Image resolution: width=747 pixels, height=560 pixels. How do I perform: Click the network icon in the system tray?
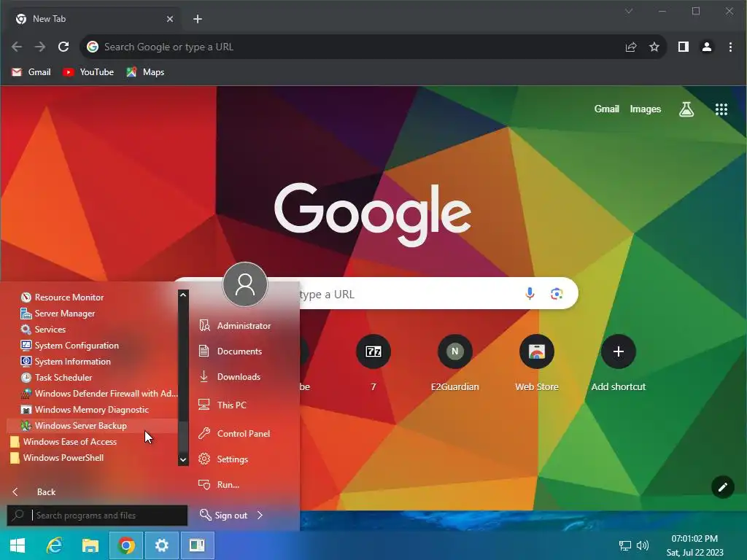pos(624,545)
